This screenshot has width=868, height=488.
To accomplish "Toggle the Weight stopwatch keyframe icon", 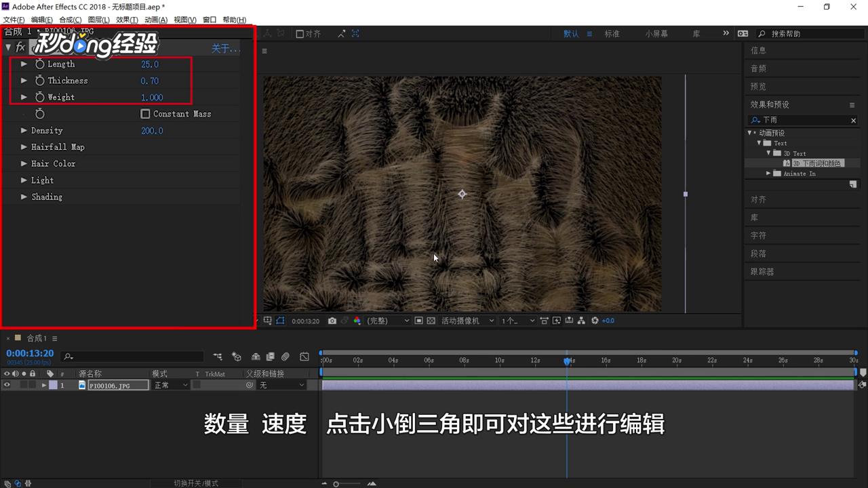I will point(40,97).
